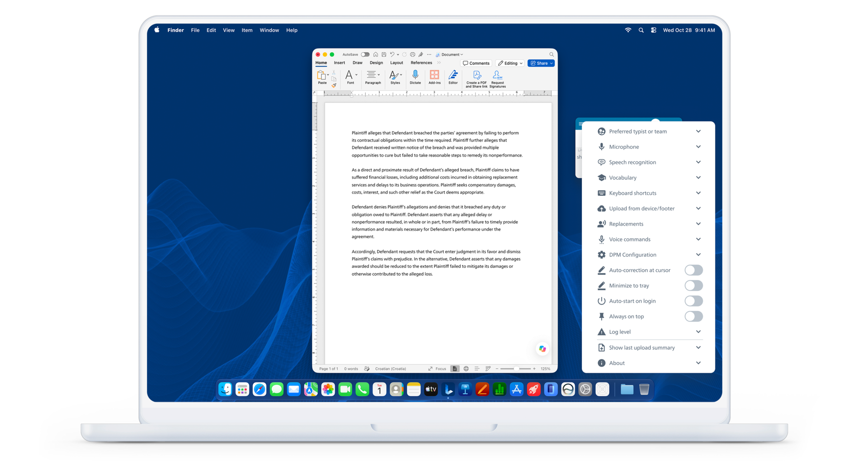Enable Auto-start on login

point(693,301)
